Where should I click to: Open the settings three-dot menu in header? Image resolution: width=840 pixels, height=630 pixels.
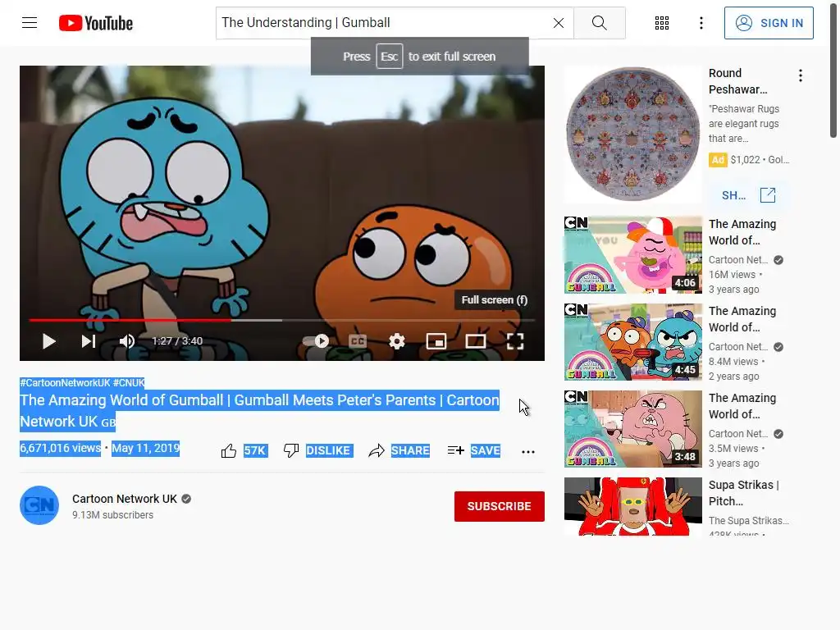701,23
